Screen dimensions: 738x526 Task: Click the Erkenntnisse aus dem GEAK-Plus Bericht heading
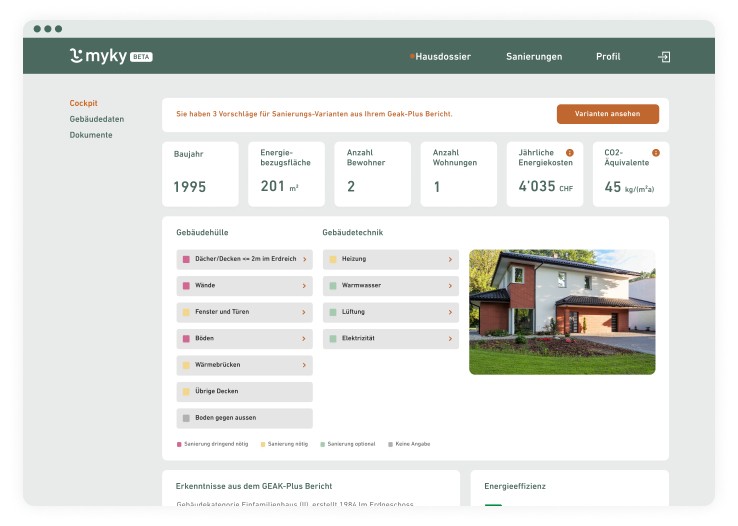[254, 486]
